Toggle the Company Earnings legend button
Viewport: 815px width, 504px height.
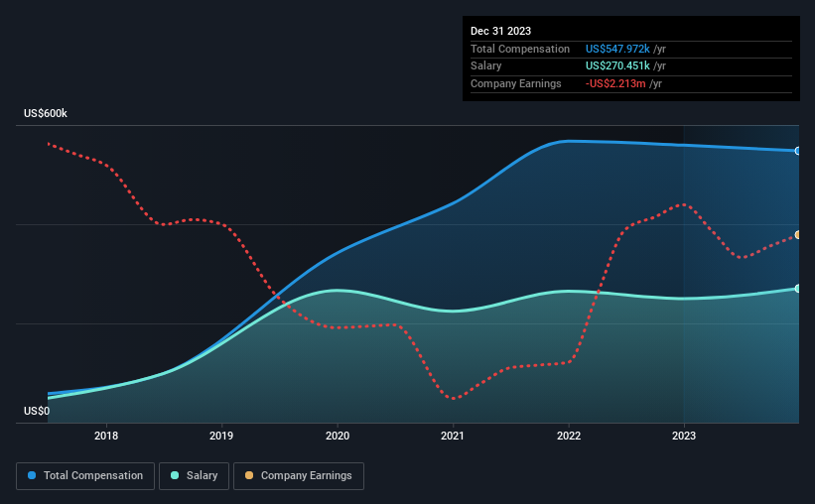coord(299,476)
